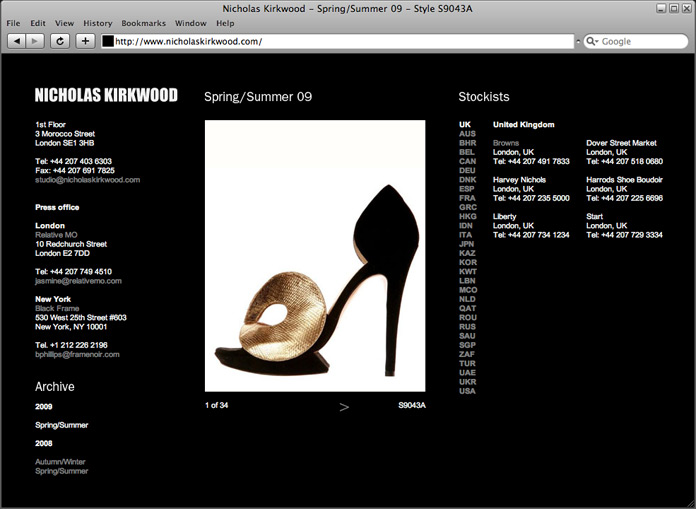This screenshot has height=509, width=696.
Task: Select RUS in the stockists country list
Action: (467, 327)
